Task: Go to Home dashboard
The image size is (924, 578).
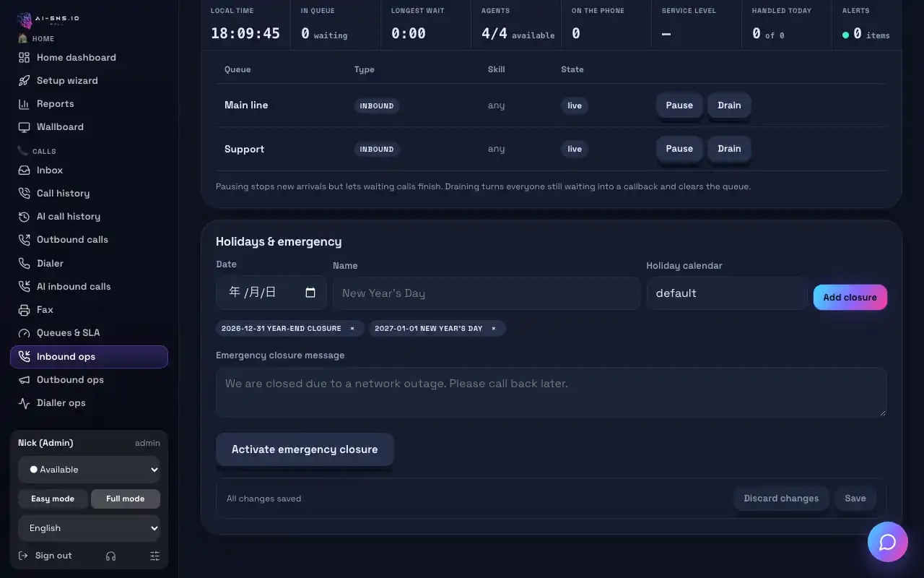Action: (x=77, y=58)
